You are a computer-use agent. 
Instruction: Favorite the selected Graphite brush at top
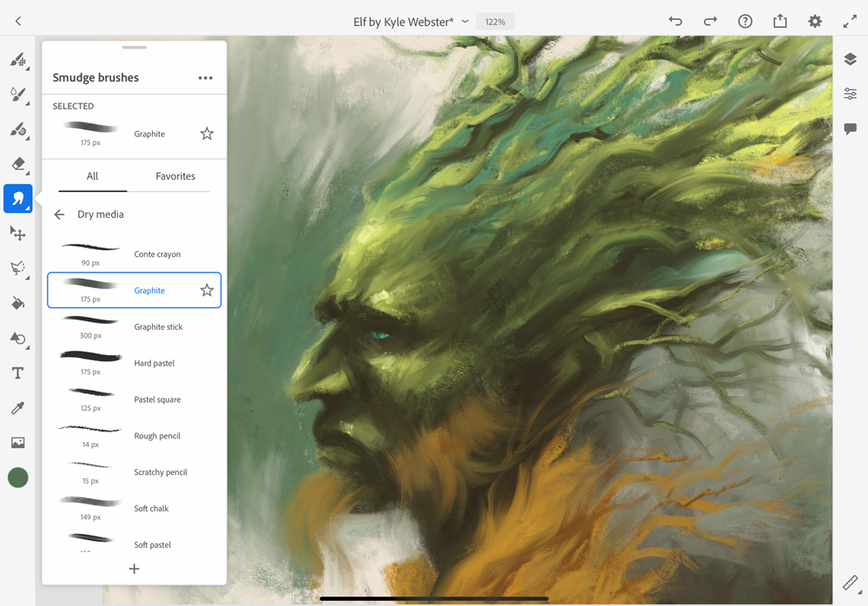click(207, 134)
